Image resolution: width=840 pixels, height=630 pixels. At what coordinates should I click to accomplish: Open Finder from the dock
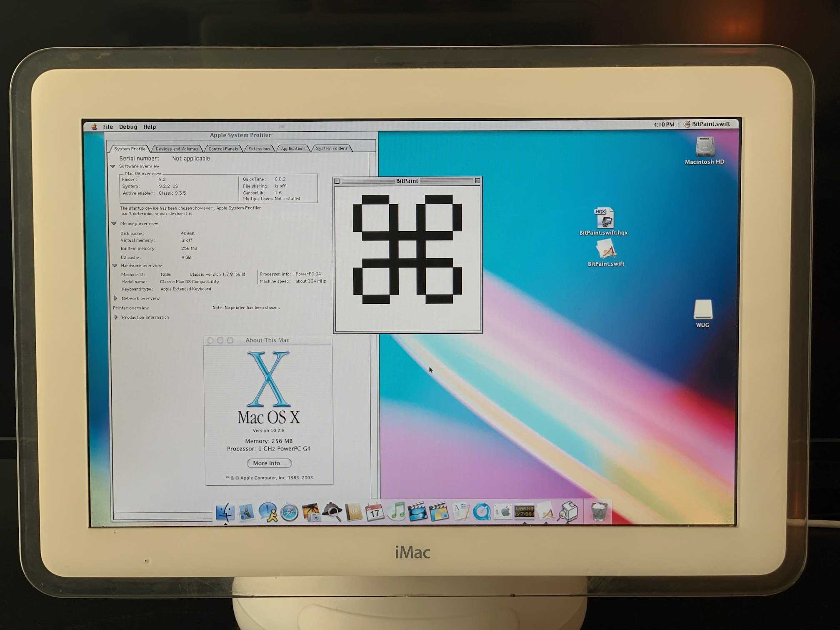(225, 512)
